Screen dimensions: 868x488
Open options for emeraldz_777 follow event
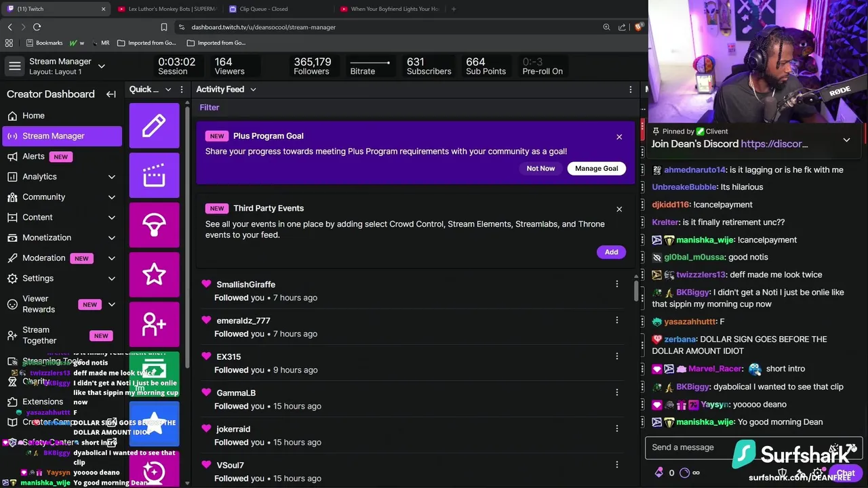(x=617, y=320)
